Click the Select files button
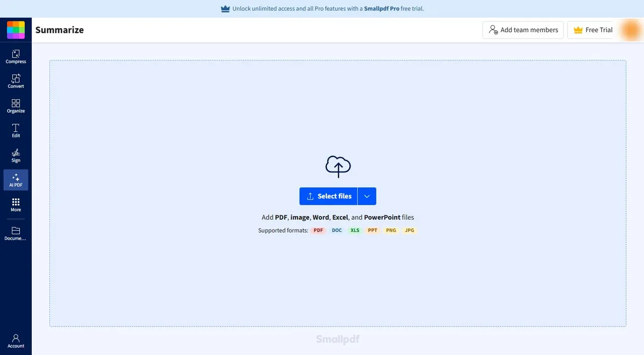This screenshot has height=355, width=644. pos(328,196)
